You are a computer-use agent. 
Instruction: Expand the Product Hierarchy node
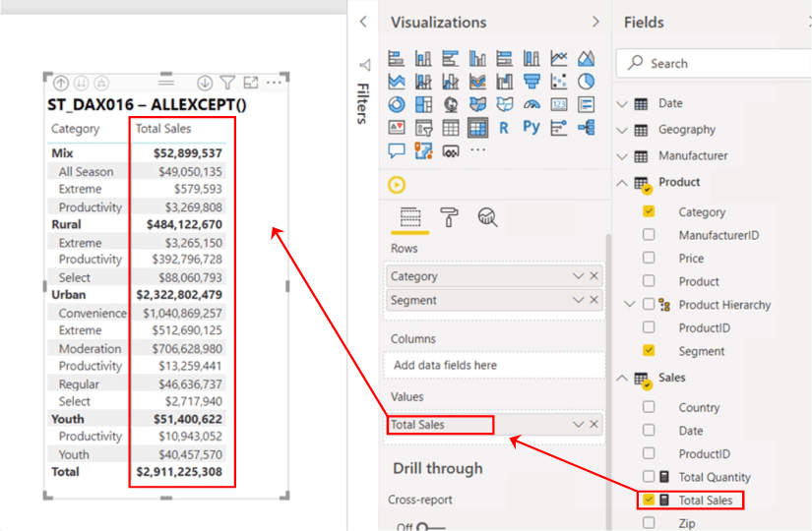(x=630, y=304)
